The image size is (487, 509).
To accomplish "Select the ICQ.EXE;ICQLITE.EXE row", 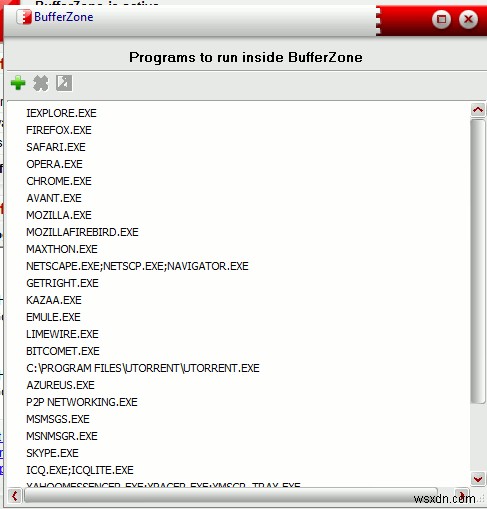I will pyautogui.click(x=80, y=470).
